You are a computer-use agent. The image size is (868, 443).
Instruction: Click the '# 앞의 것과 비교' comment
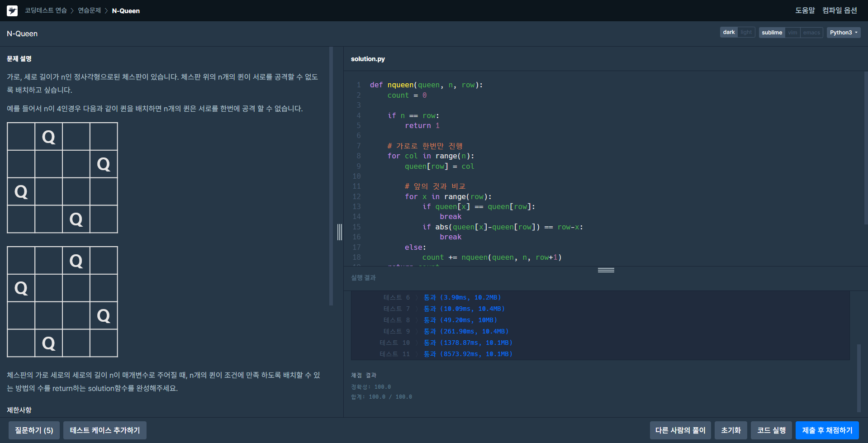pos(435,186)
